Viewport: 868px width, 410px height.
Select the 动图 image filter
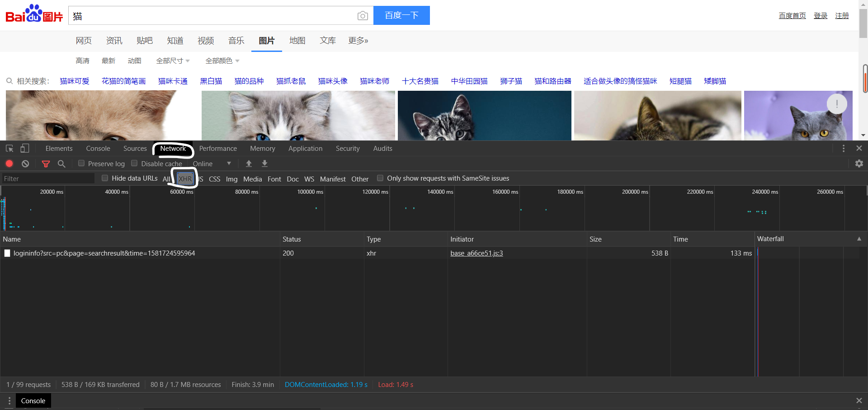pos(134,61)
